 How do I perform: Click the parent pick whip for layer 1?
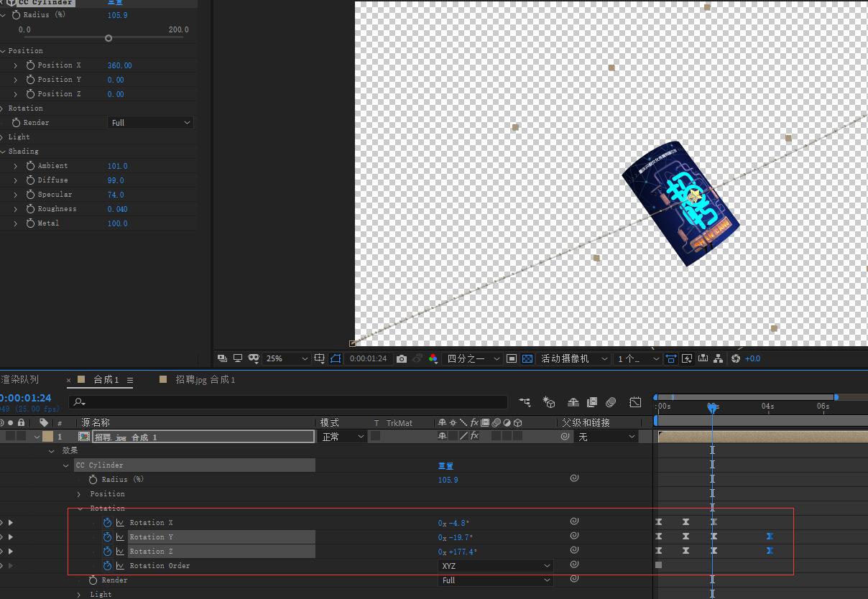tap(565, 436)
